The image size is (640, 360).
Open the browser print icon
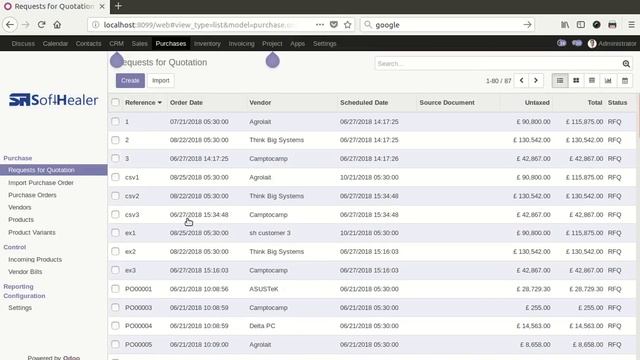612,25
